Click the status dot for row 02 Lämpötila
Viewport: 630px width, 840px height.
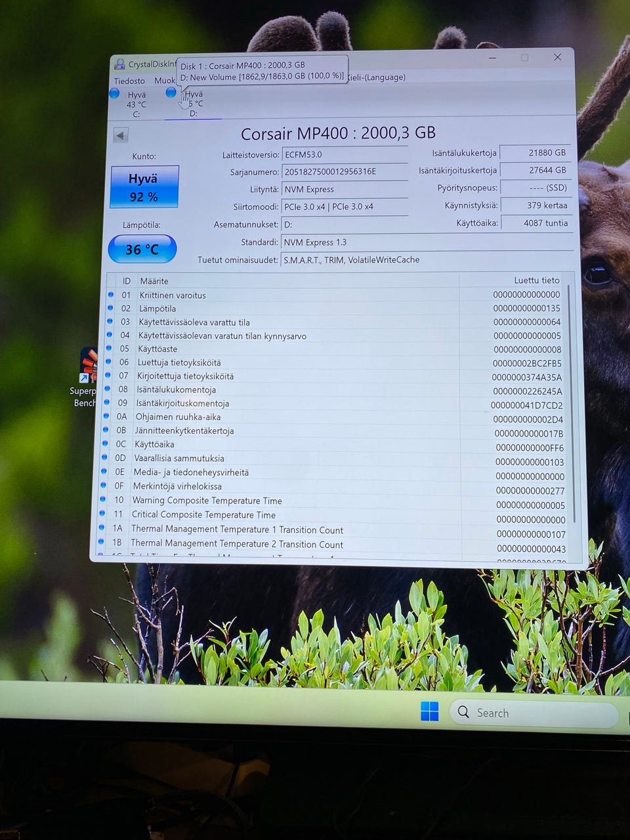pos(110,308)
